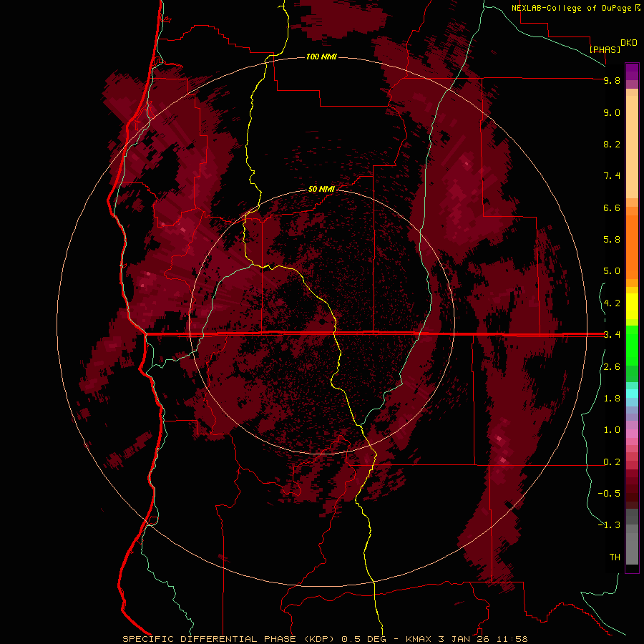Image resolution: width=644 pixels, height=644 pixels.
Task: Click the 3.4 scale value
Action: coord(612,335)
